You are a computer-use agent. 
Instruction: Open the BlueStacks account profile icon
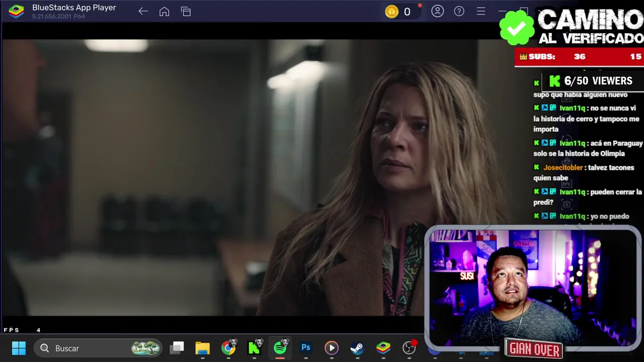438,11
